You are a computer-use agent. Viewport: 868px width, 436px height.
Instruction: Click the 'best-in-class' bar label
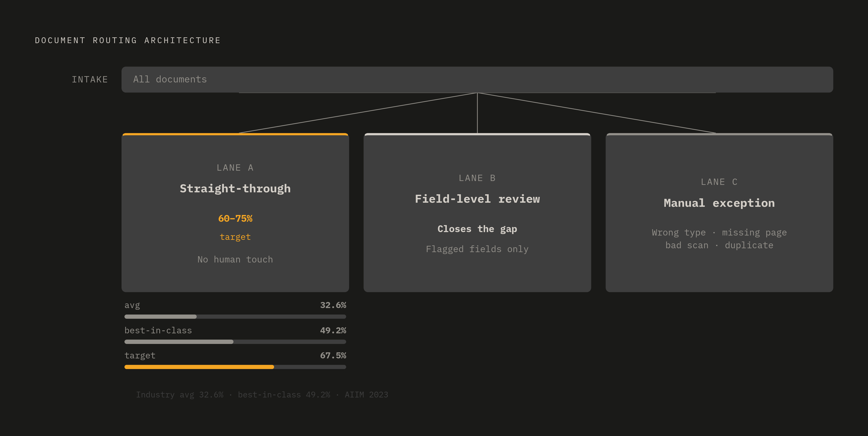(x=158, y=330)
